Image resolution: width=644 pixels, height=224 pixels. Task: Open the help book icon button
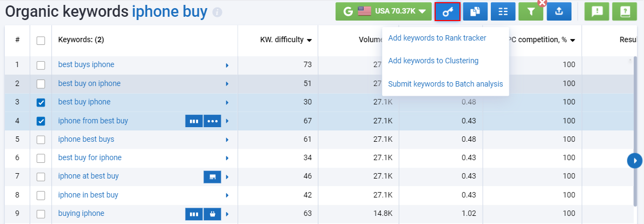point(625,11)
